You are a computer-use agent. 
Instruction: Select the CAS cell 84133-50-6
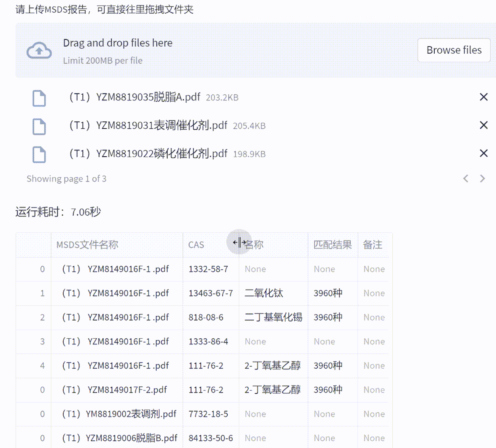click(210, 438)
